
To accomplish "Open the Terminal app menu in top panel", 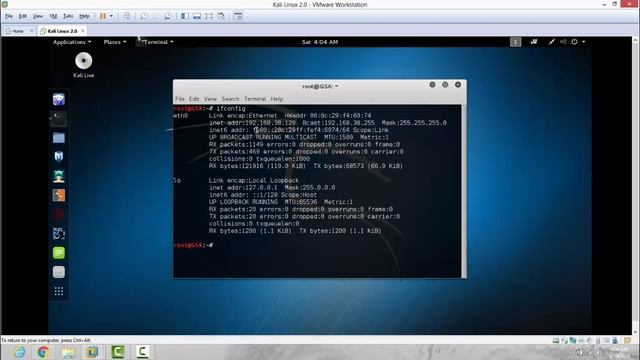I will 156,42.
